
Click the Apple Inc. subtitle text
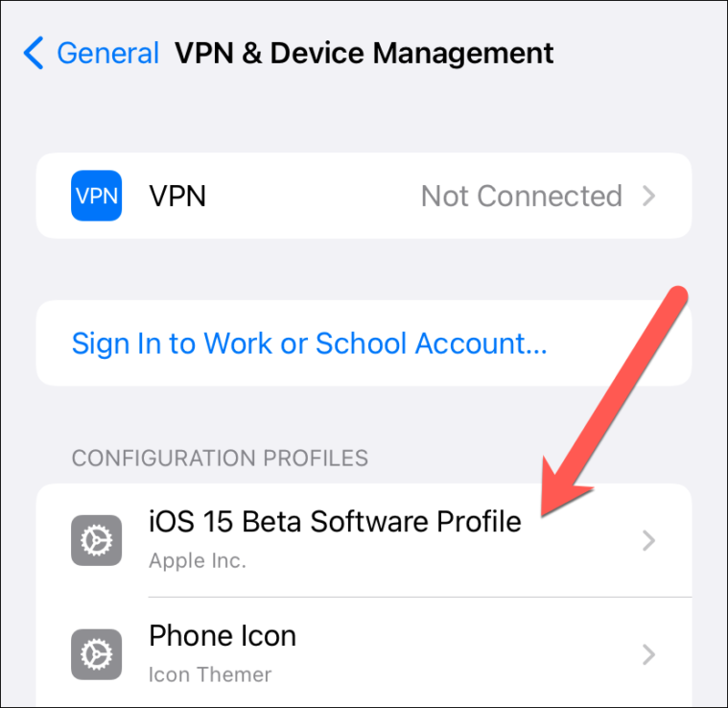198,561
